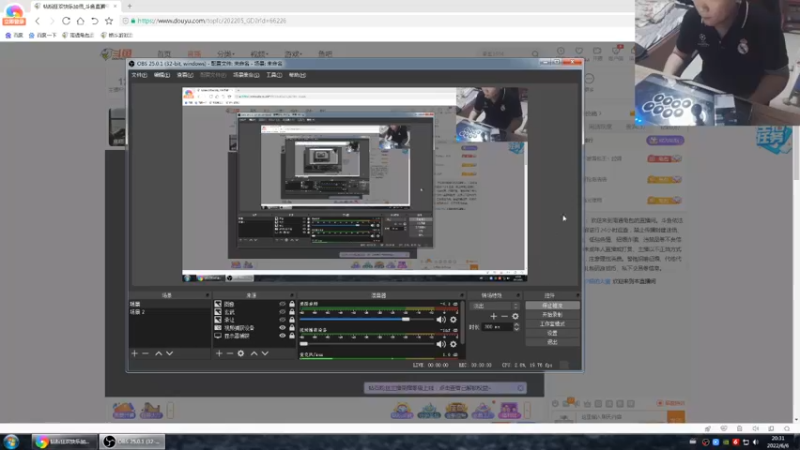
Task: Open the OBS 帮助 menu
Action: pos(297,75)
